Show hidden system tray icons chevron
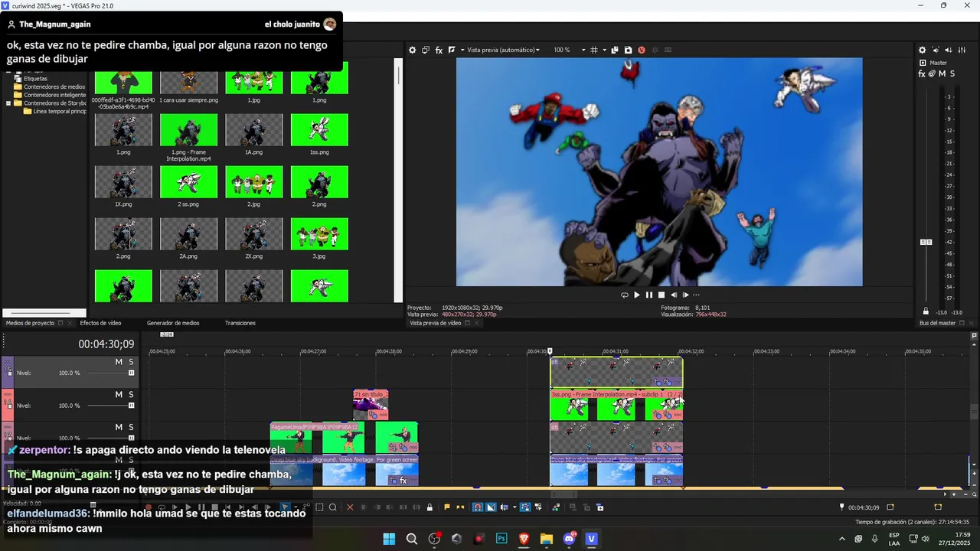 [x=842, y=539]
